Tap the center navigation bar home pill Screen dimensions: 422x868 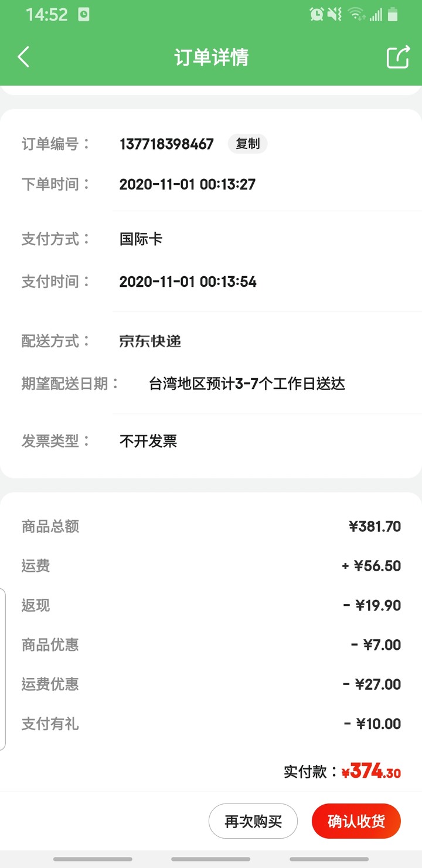coord(210,859)
